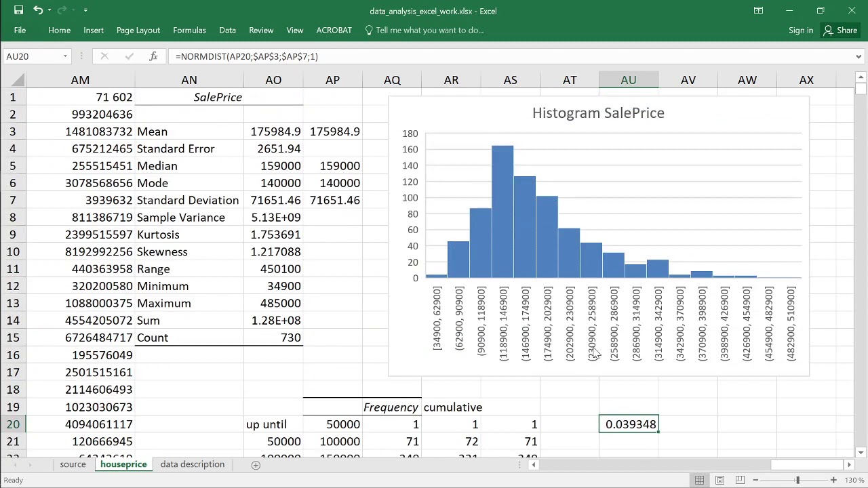
Task: Select the Skewness value 1.217088
Action: [273, 251]
